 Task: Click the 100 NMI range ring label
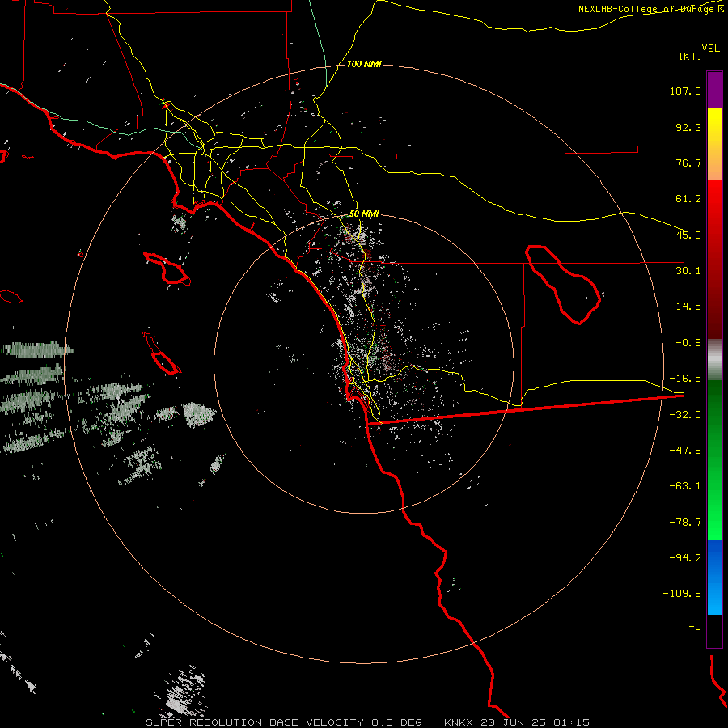pos(364,64)
